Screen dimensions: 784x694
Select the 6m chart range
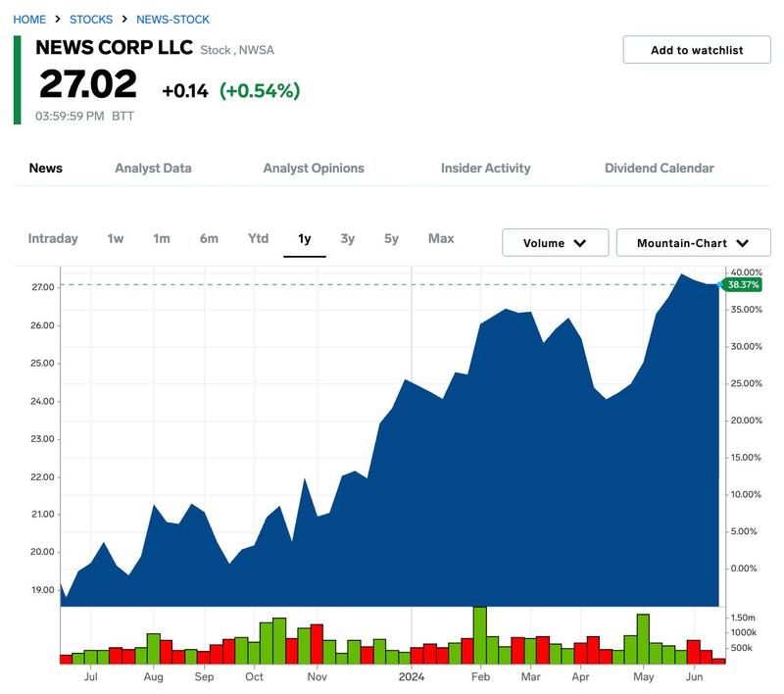tap(209, 238)
